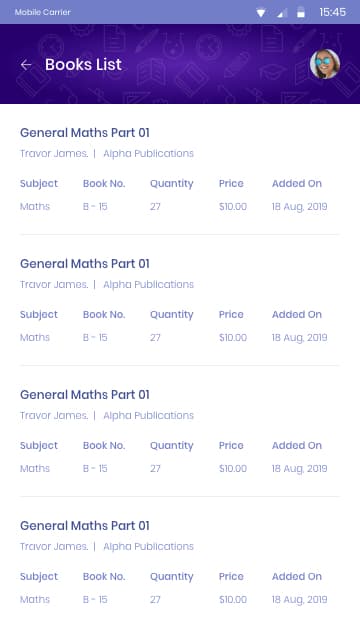The width and height of the screenshot is (360, 640).
Task: Tap the 15:45 clock in status bar
Action: 332,12
